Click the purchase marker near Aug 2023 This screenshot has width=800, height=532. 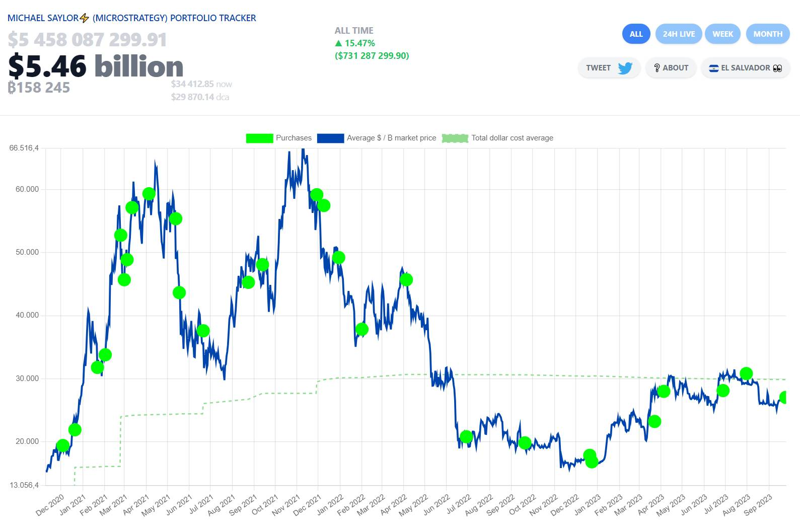click(746, 373)
